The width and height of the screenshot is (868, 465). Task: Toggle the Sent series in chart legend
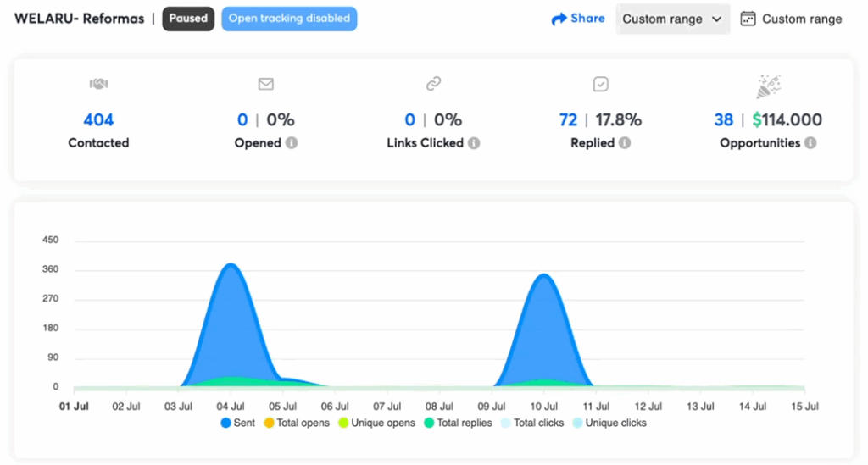tap(237, 423)
